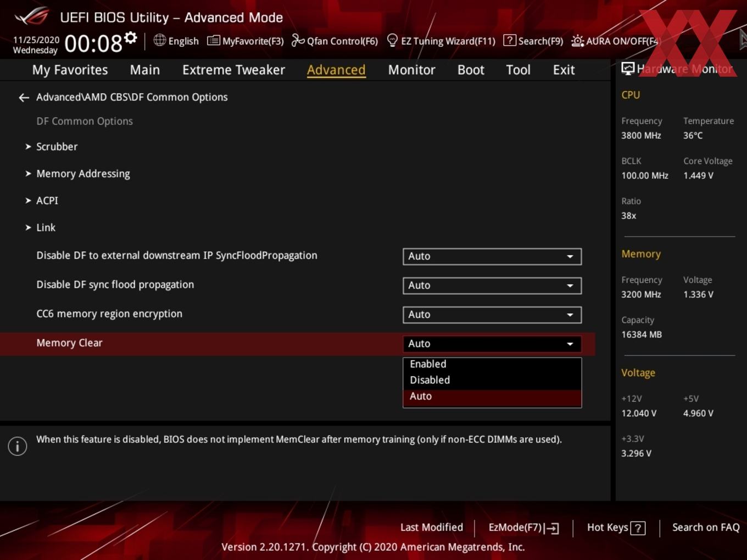Click the 1.449 V core voltage value

pyautogui.click(x=698, y=176)
